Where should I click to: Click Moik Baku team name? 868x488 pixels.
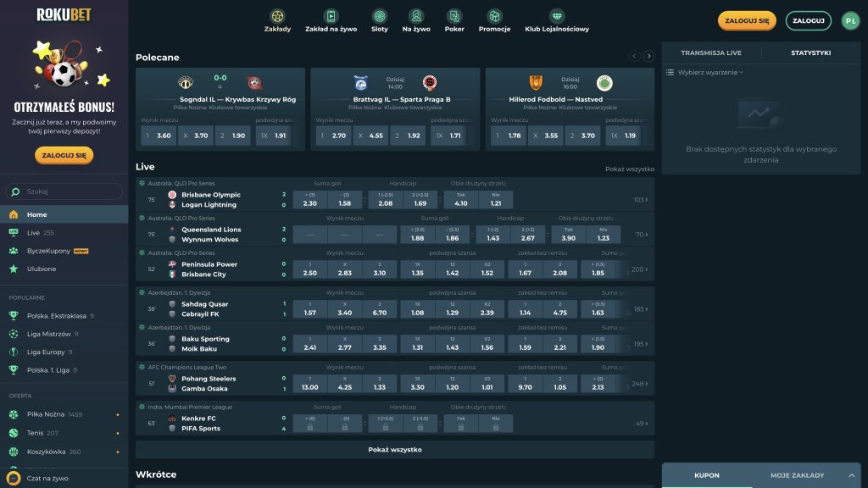[x=199, y=349]
